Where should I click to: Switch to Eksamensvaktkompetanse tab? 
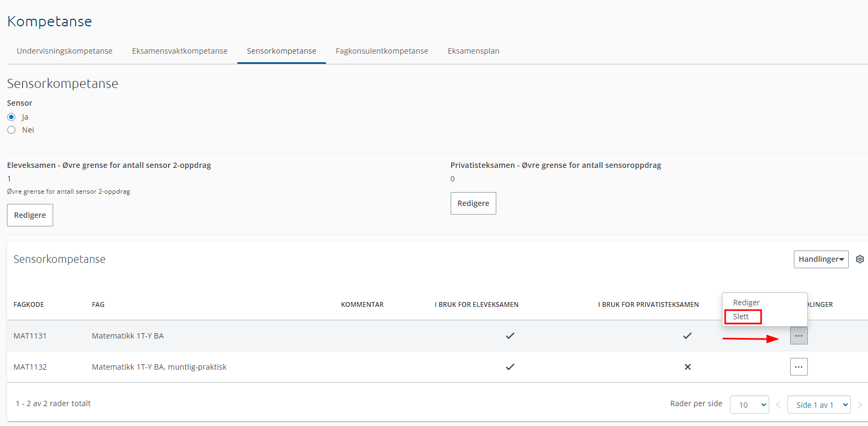click(180, 51)
